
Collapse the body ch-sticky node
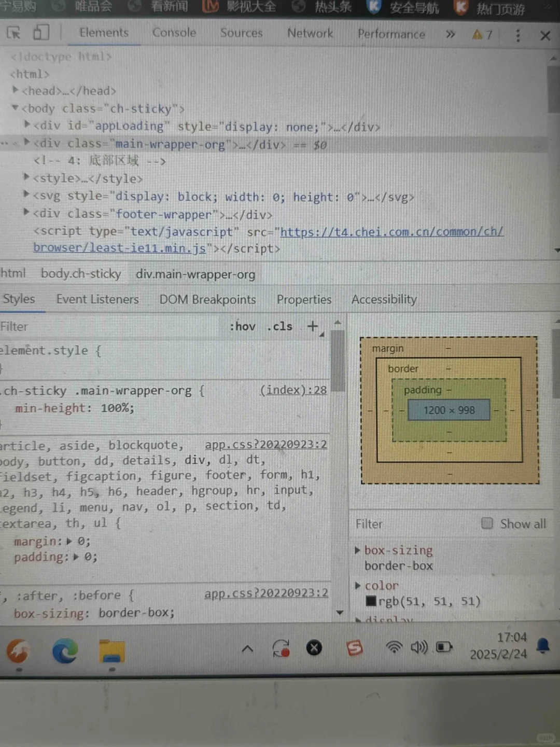[16, 108]
